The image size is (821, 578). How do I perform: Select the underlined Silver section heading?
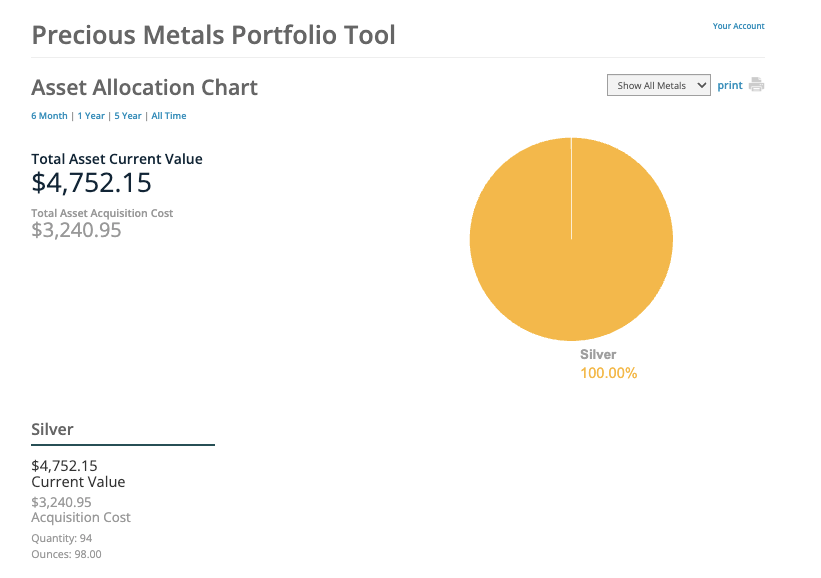tap(53, 429)
